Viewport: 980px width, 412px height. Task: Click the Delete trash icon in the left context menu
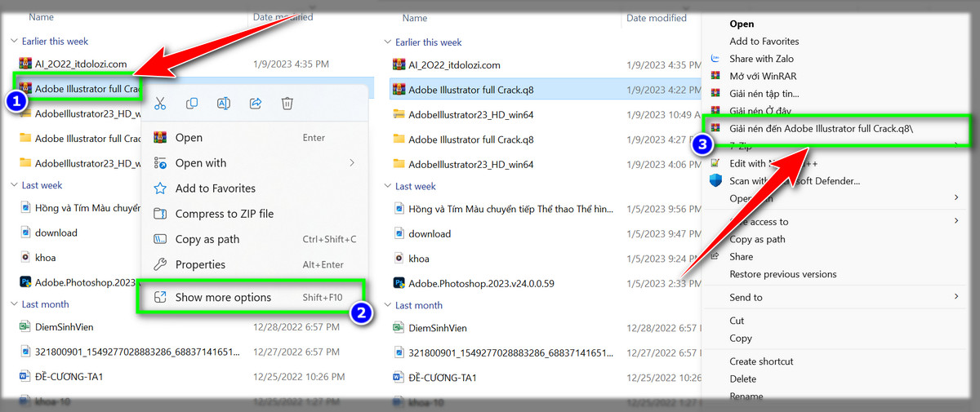click(x=287, y=104)
